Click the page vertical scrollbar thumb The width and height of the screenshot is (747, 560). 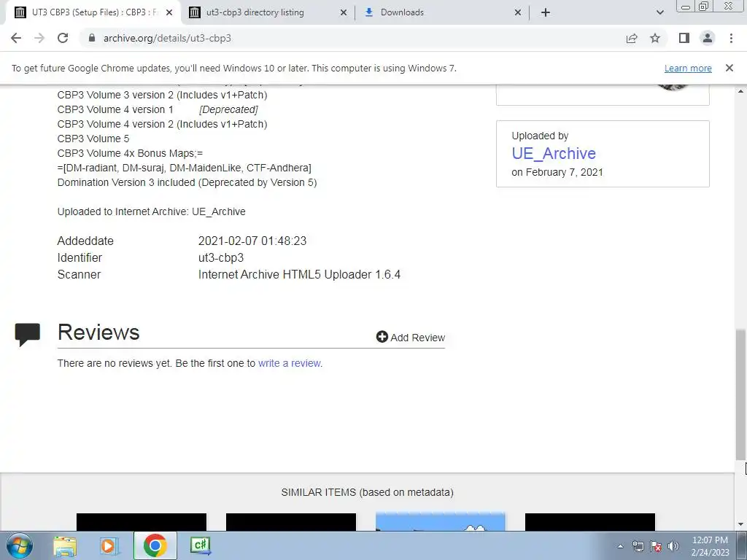point(741,394)
